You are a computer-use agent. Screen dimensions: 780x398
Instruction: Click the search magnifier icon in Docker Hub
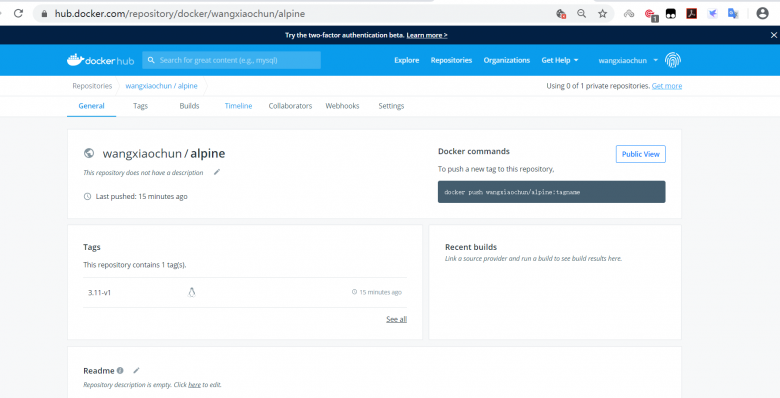(x=151, y=60)
